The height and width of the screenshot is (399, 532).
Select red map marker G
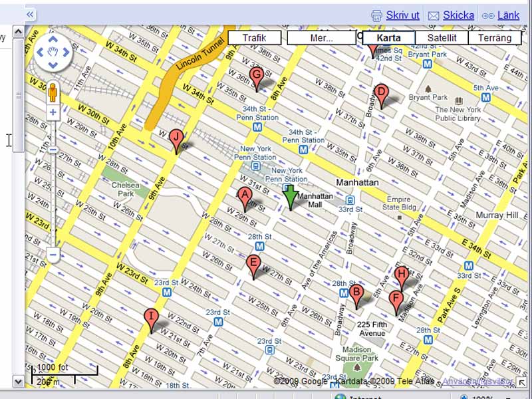click(x=255, y=77)
